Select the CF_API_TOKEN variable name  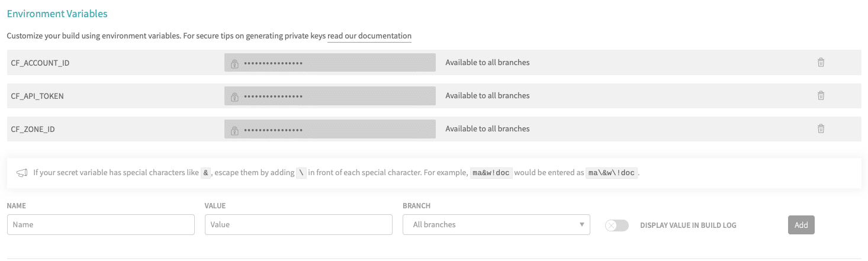pos(37,96)
